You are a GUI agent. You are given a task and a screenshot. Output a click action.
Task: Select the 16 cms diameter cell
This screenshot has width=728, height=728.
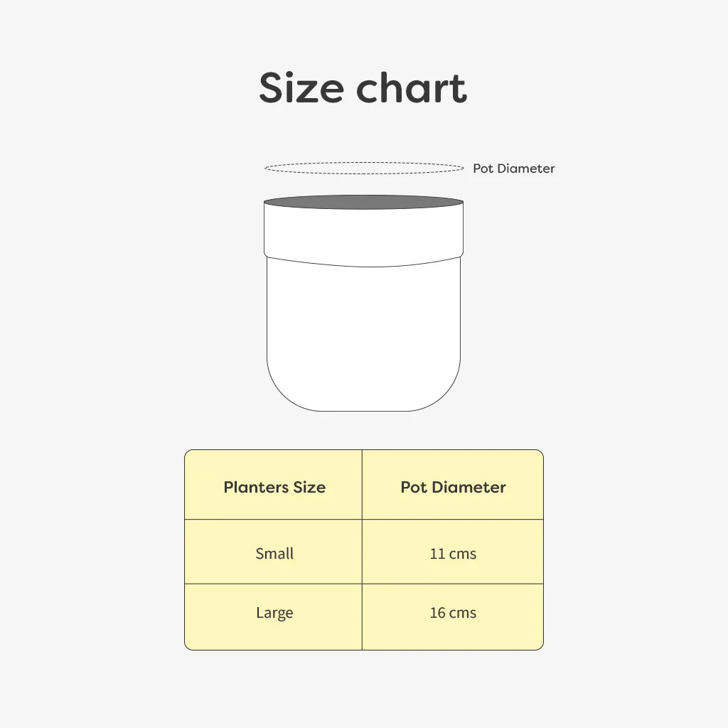pyautogui.click(x=453, y=617)
